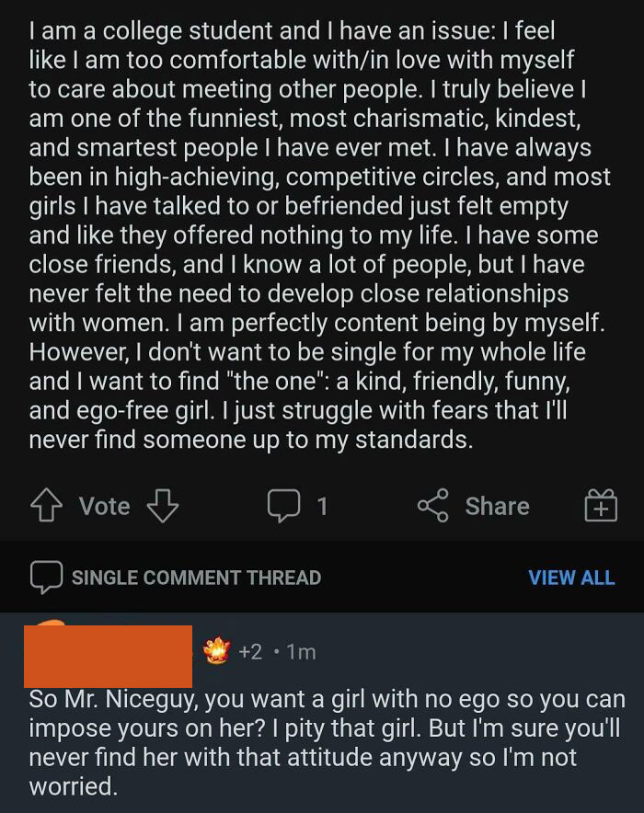Open comments via the speech bubble icon
644x813 pixels.
point(284,506)
